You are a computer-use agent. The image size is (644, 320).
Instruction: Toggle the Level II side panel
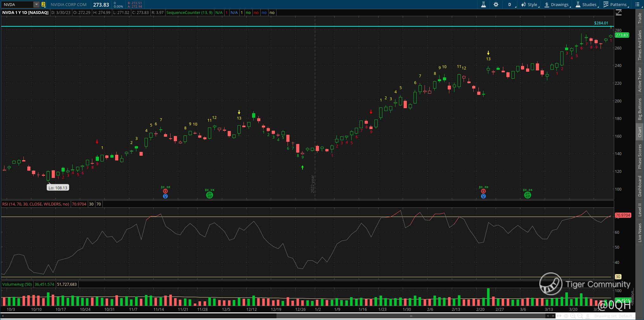pos(640,210)
